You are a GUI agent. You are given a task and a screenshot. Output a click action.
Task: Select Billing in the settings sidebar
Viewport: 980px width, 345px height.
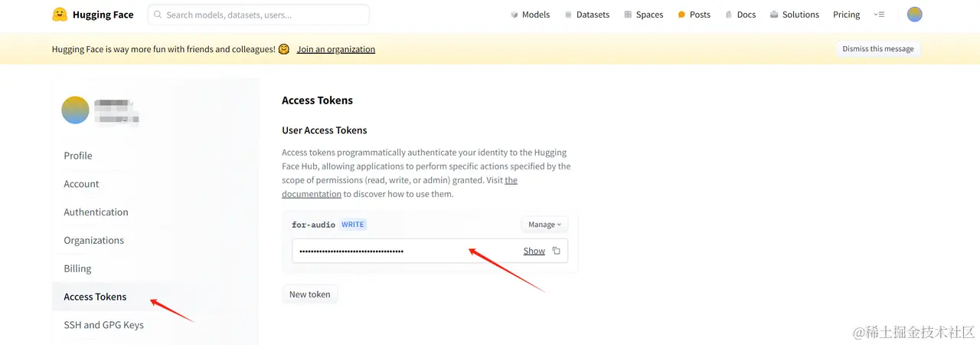[77, 268]
